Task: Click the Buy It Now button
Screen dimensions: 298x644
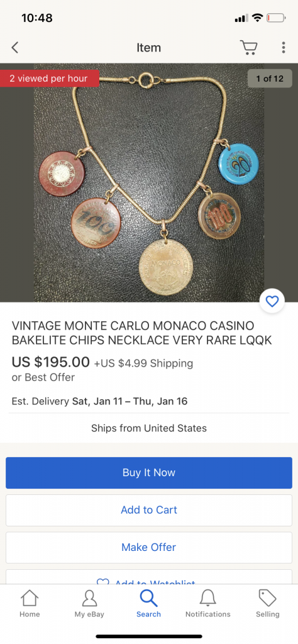Action: 149,473
